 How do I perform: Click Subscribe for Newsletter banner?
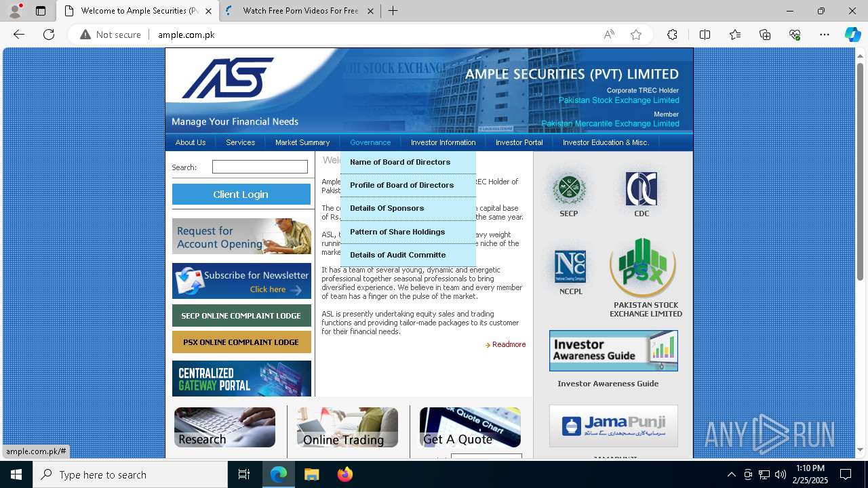pyautogui.click(x=241, y=281)
